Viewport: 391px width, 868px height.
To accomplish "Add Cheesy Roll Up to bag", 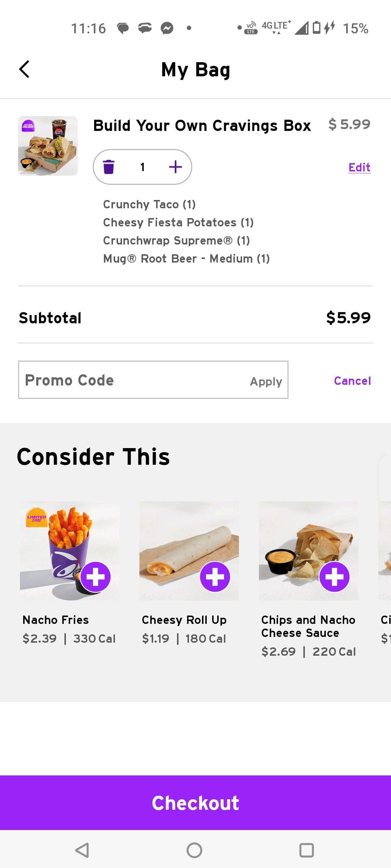I will point(215,577).
